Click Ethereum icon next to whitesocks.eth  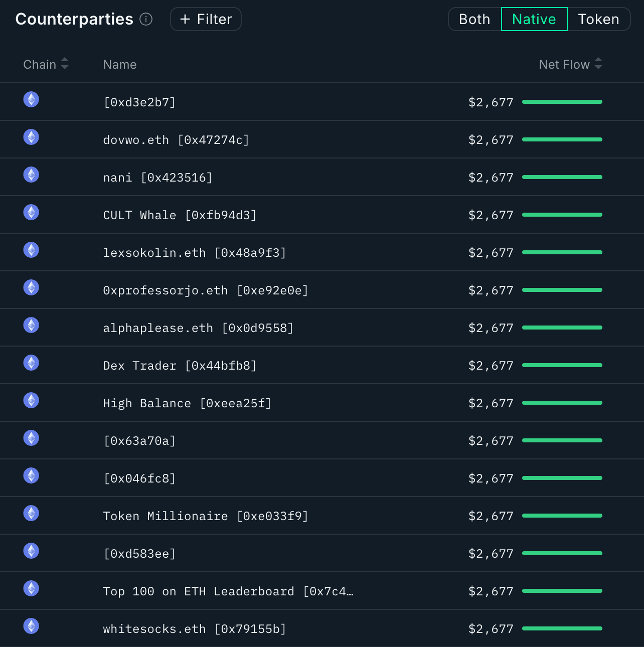[x=31, y=626]
